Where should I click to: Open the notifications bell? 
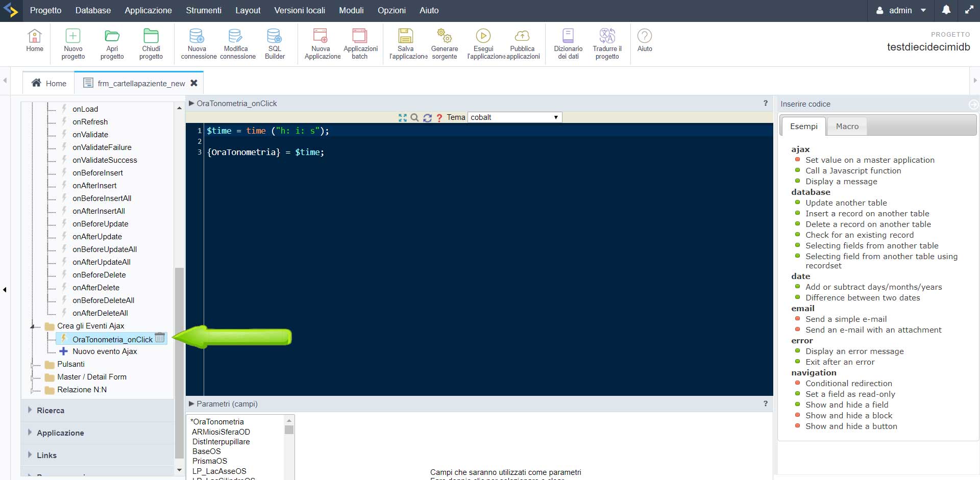coord(946,10)
